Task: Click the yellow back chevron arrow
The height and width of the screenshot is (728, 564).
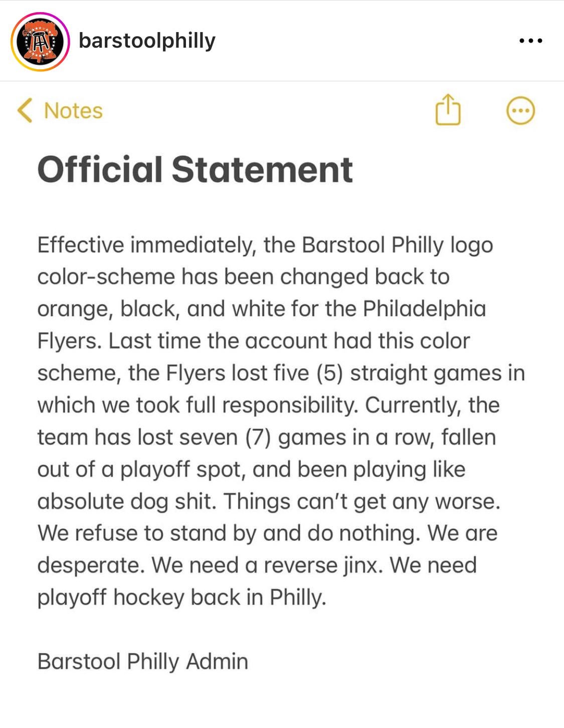Action: (25, 110)
